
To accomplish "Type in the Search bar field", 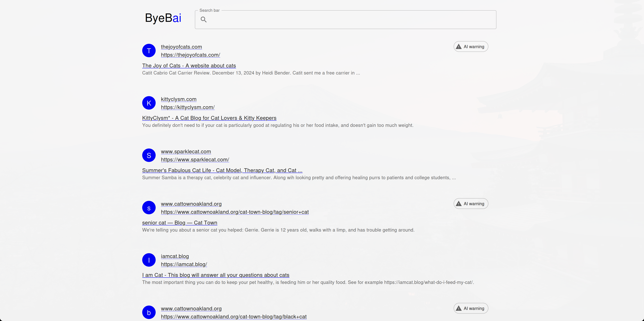I will (350, 19).
